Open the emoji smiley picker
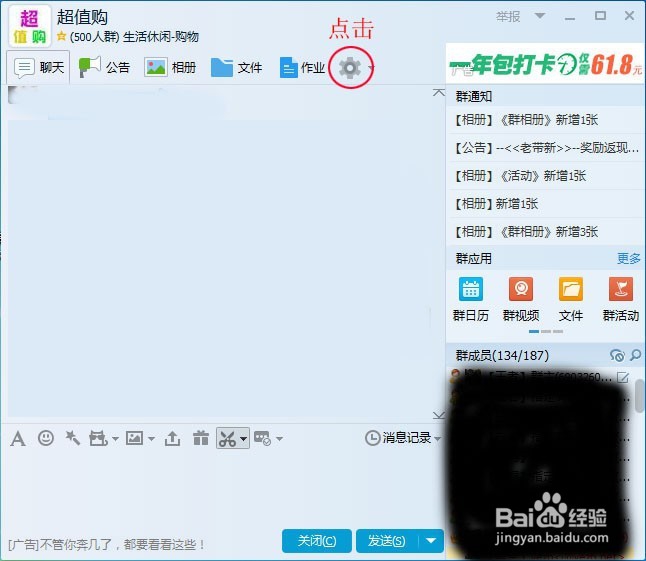The image size is (646, 561). point(46,438)
